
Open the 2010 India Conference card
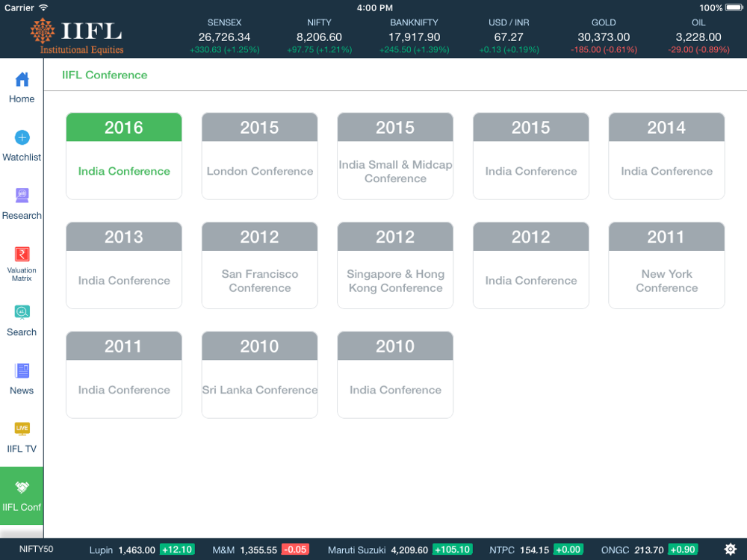point(395,375)
